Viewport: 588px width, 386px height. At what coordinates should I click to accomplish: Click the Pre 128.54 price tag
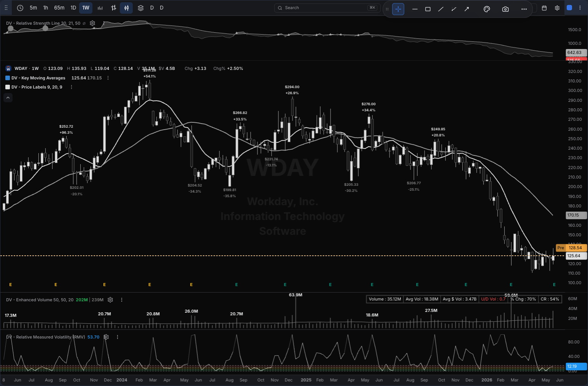572,248
